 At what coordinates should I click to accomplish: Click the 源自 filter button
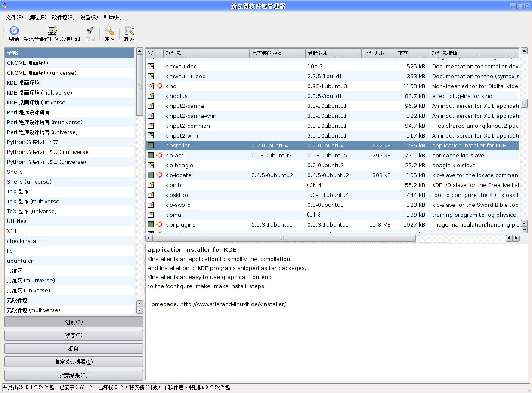(74, 349)
